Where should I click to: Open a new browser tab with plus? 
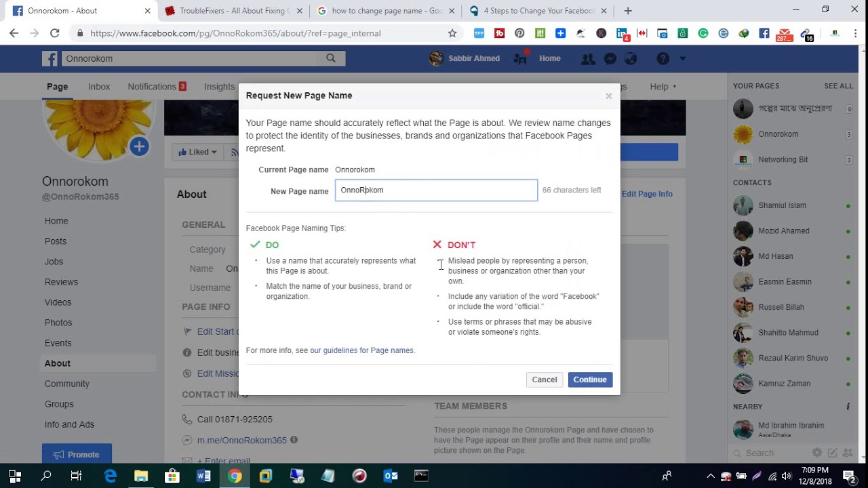628,11
